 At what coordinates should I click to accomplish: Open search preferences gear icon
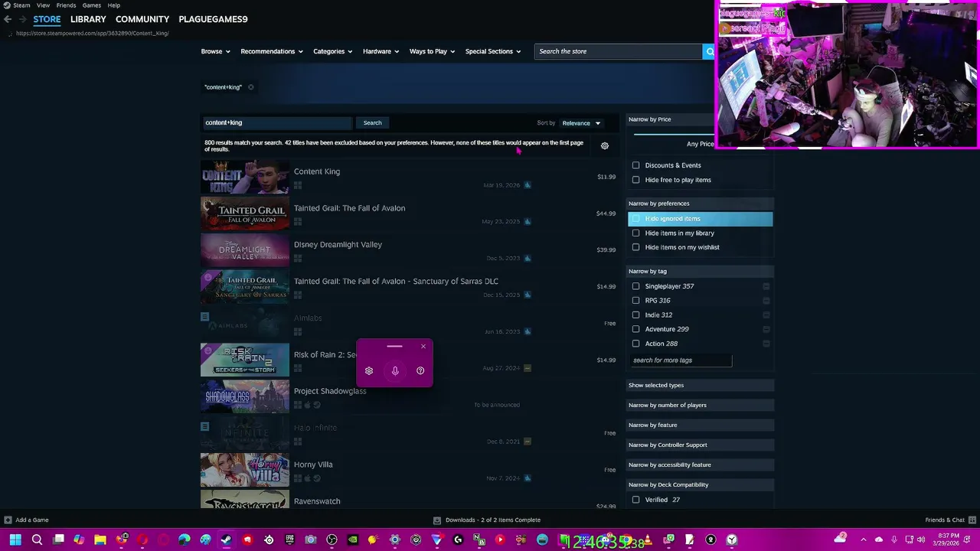605,145
